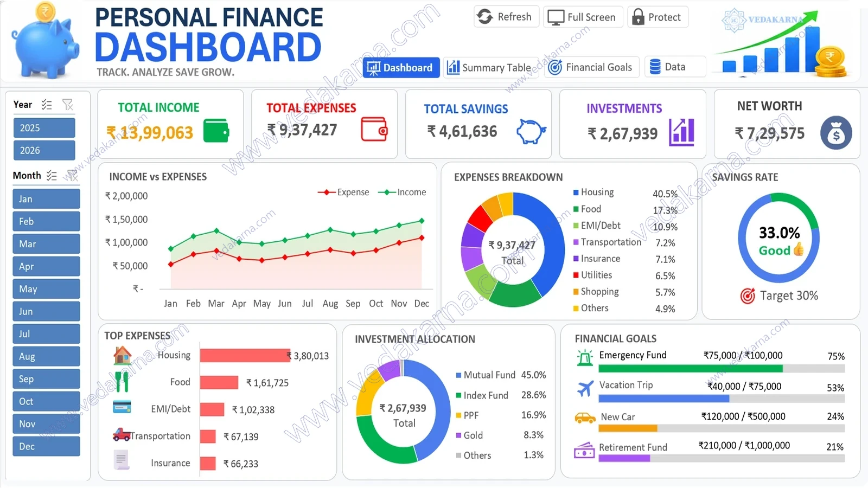Click the red wallet icon in Total Expenses
868x488 pixels.
[x=374, y=130]
